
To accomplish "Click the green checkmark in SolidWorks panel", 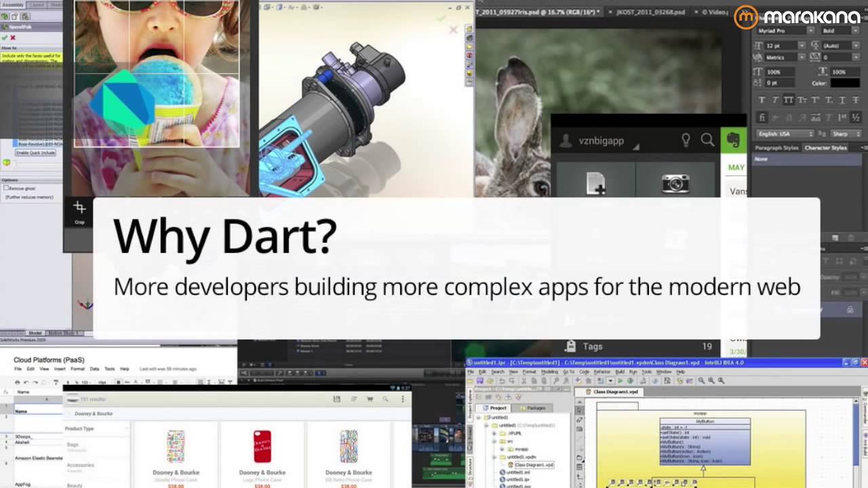I will (x=5, y=38).
